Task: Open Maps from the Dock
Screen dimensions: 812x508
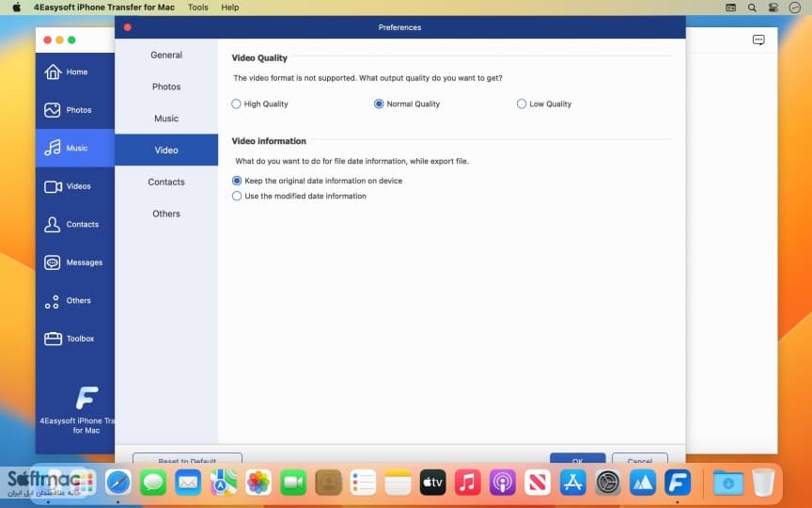Action: [223, 483]
